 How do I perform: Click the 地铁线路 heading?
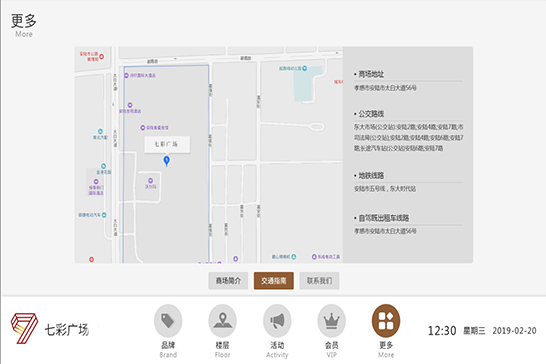(371, 176)
